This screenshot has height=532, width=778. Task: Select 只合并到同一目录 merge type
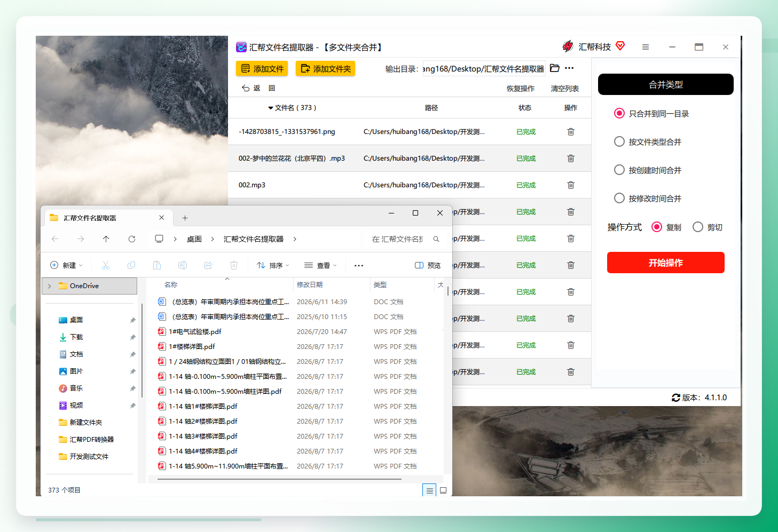[x=619, y=113]
